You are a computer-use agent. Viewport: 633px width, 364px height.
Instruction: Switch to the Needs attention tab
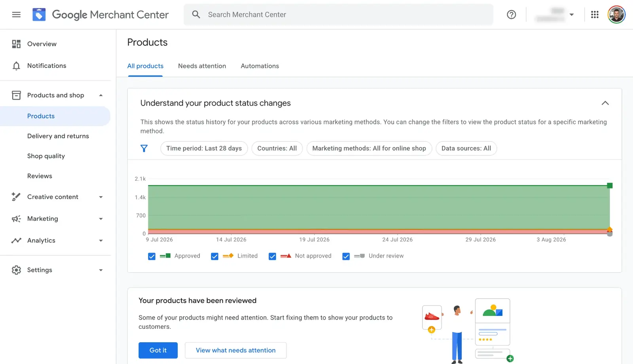coord(202,66)
